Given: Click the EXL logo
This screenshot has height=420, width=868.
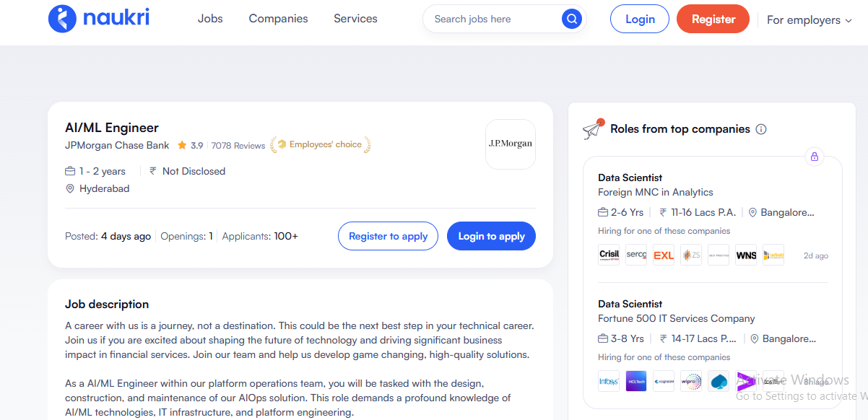Looking at the screenshot, I should click(664, 255).
